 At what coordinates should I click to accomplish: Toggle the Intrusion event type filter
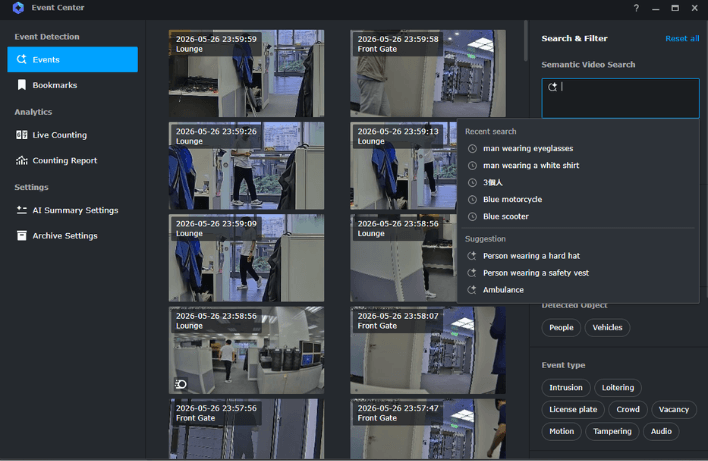point(566,387)
